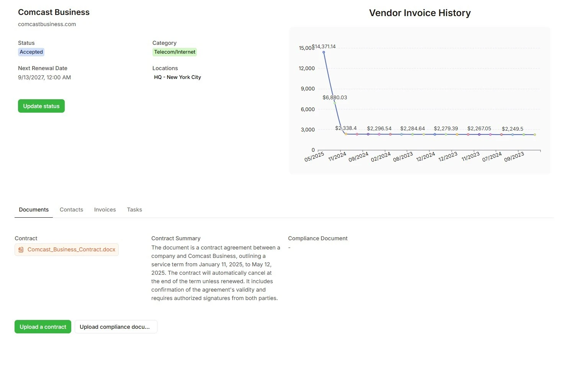Click the Next Renewal Date value 9/13/2027
Screen dimensions: 588x369
(x=44, y=77)
